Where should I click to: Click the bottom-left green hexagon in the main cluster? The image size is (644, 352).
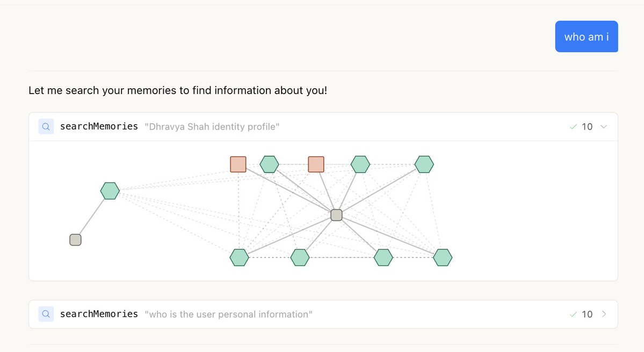coord(240,257)
